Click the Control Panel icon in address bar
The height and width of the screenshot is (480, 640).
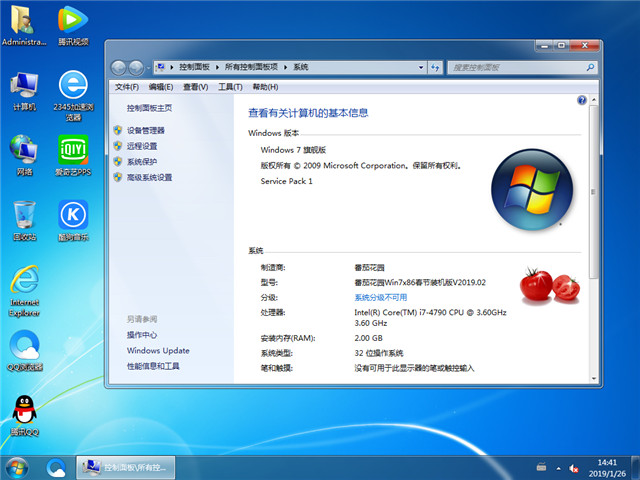[x=160, y=67]
